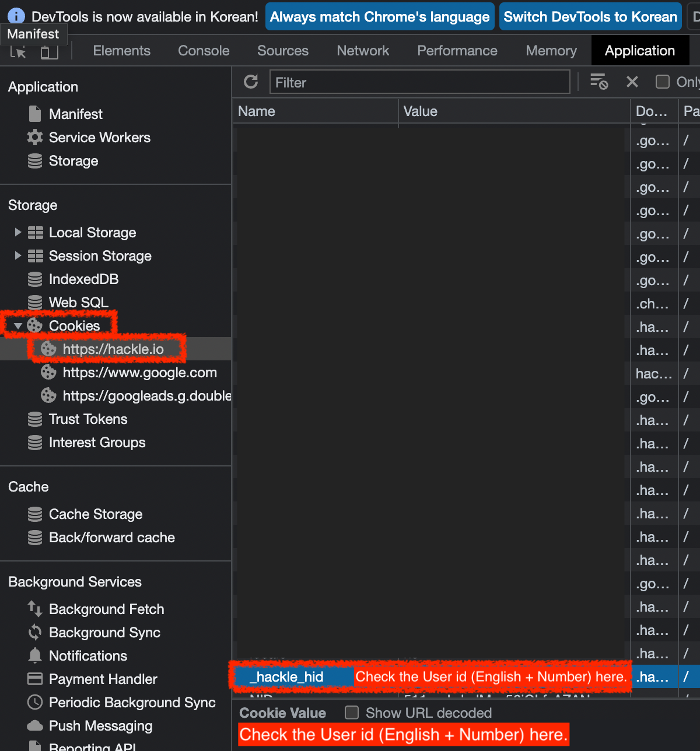
Task: Expand the Session Storage tree arrow
Action: pyautogui.click(x=18, y=255)
